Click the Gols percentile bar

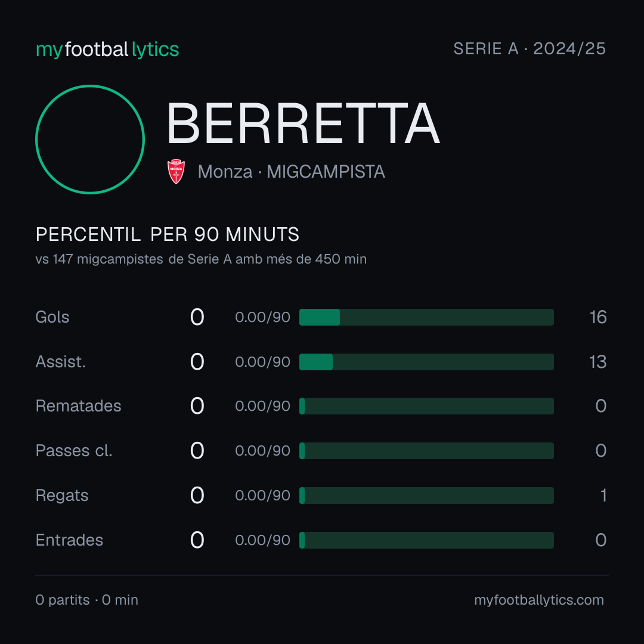click(x=426, y=317)
